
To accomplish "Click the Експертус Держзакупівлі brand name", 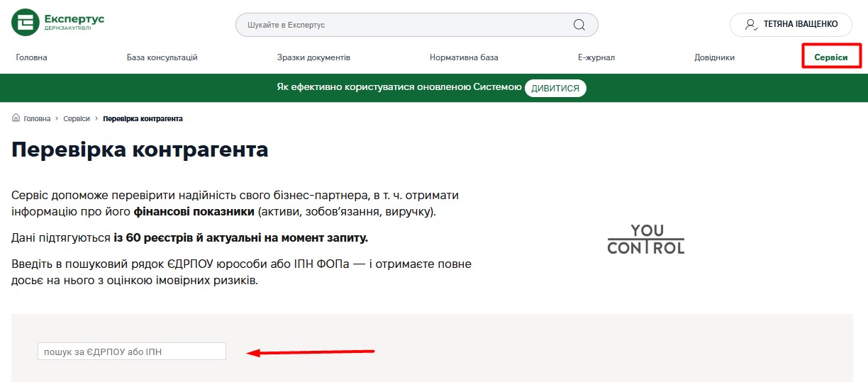I will [74, 22].
